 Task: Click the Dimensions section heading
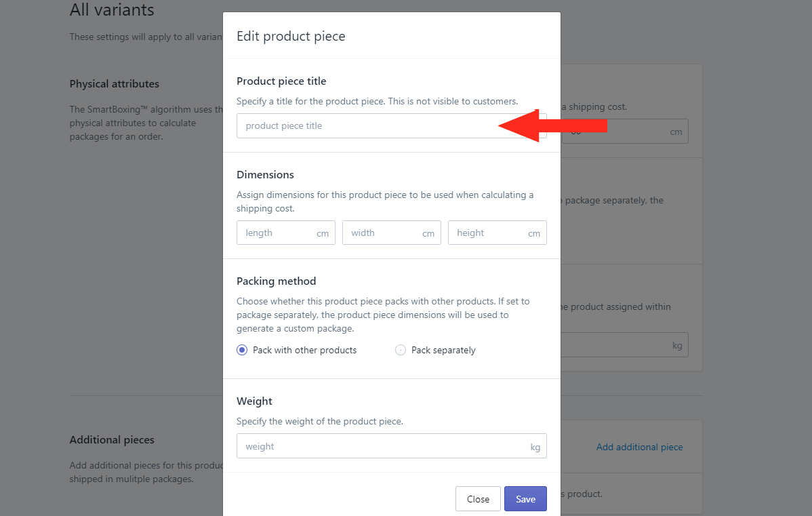[x=265, y=174]
